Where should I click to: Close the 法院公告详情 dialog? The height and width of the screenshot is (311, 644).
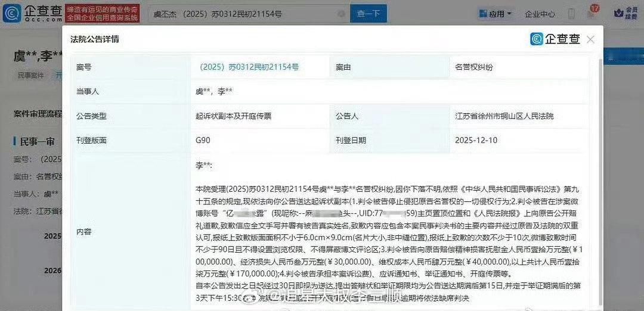[x=590, y=39]
